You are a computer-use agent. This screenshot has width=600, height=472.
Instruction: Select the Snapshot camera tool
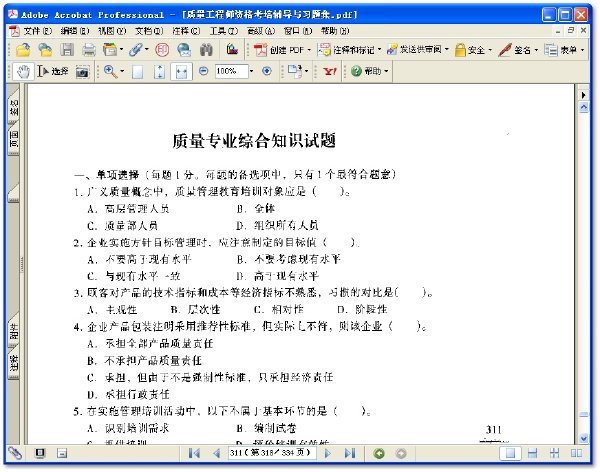tap(82, 71)
